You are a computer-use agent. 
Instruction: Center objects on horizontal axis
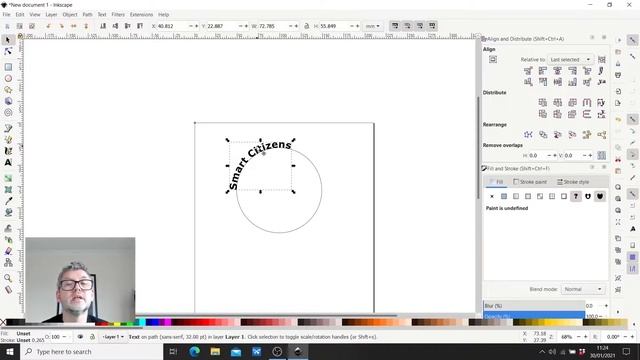558,82
